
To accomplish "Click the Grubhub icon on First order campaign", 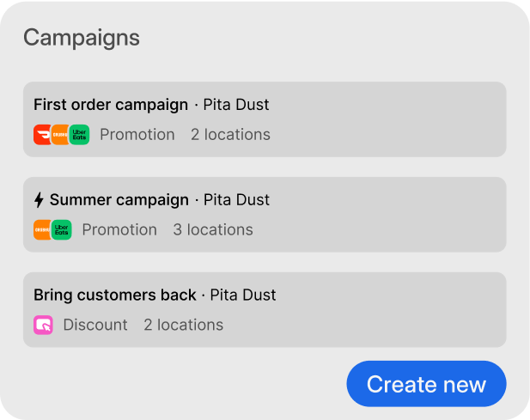I will 60,135.
